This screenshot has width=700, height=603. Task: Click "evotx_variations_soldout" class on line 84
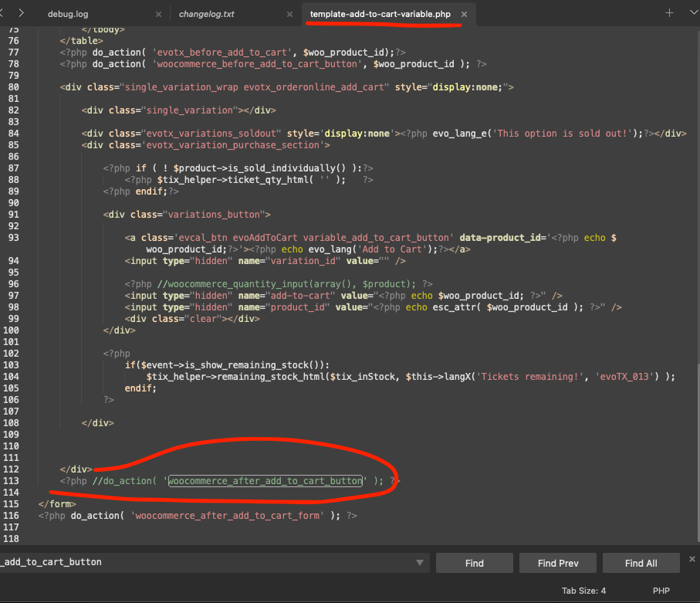[x=211, y=134]
